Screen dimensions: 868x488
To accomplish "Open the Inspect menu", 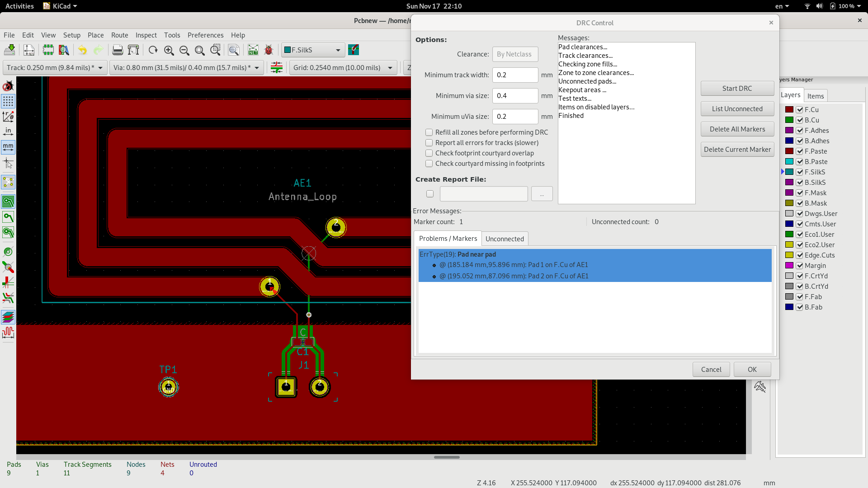I will coord(146,35).
